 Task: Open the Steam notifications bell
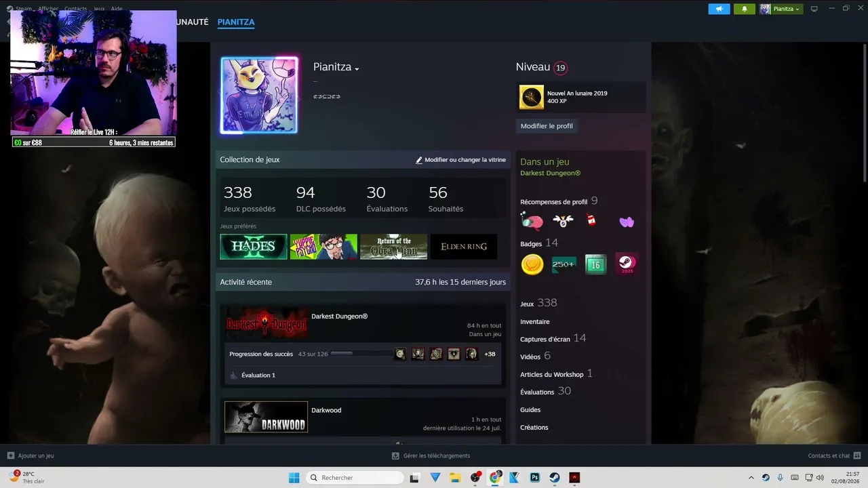point(745,9)
